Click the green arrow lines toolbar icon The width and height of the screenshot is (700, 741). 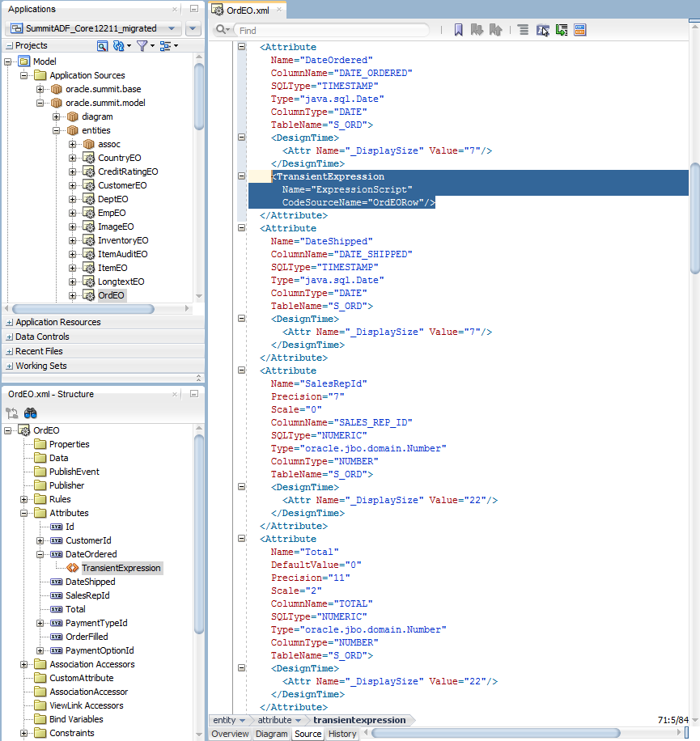(x=562, y=30)
